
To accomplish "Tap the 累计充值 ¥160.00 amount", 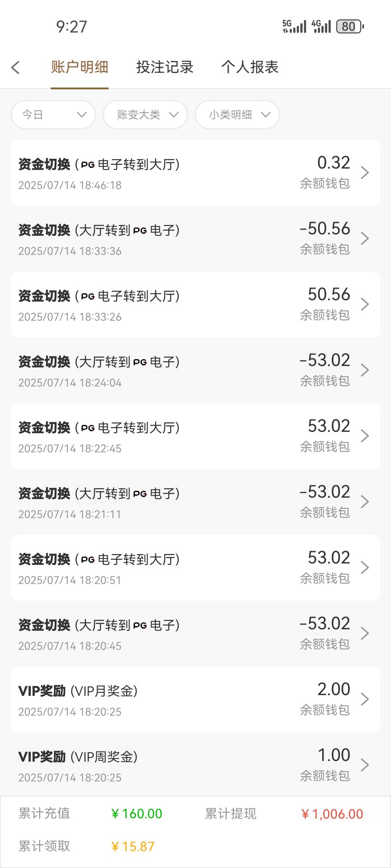I will tap(136, 814).
